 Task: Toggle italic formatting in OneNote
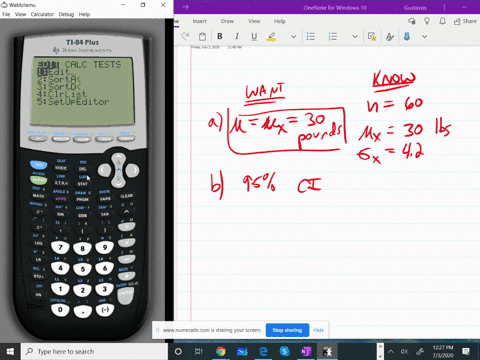tap(237, 36)
